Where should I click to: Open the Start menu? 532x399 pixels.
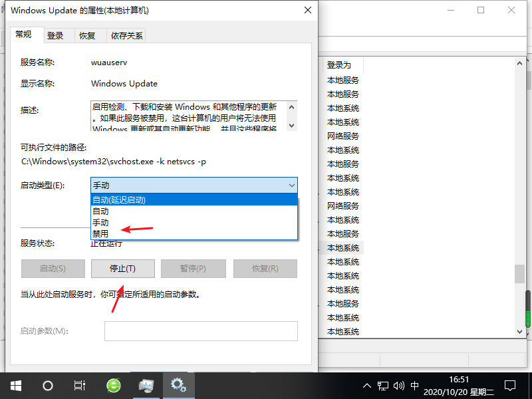click(x=15, y=386)
